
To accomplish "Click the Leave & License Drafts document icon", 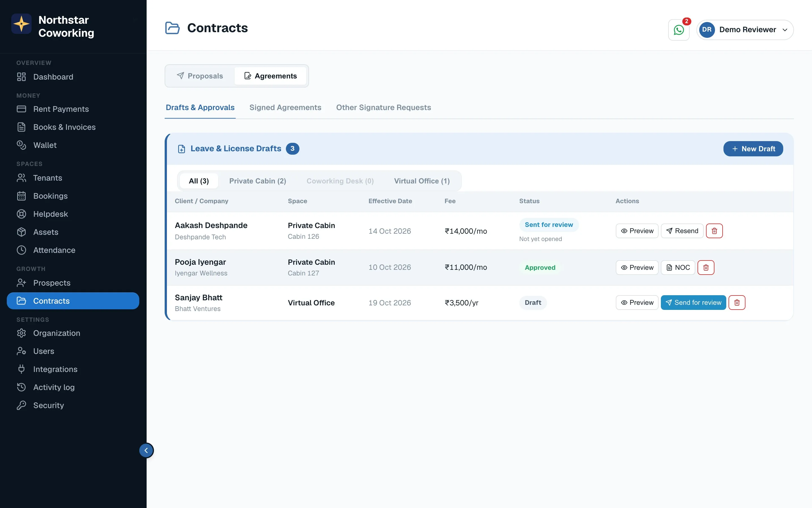I will click(x=182, y=149).
